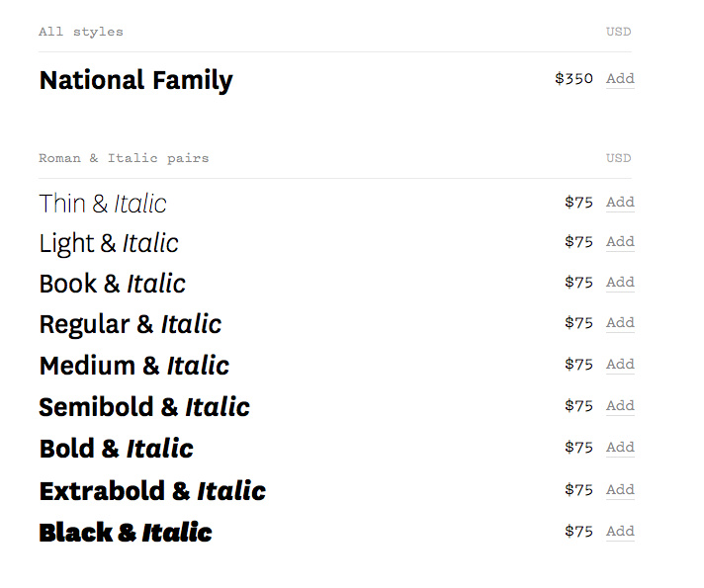Add Book & Italic pair
Screen dimensions: 704x588
click(620, 283)
